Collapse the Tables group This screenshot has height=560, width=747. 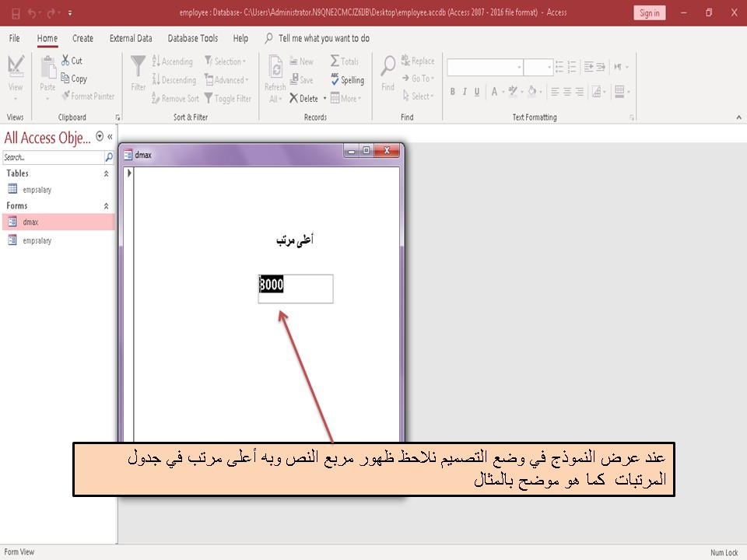pyautogui.click(x=107, y=173)
